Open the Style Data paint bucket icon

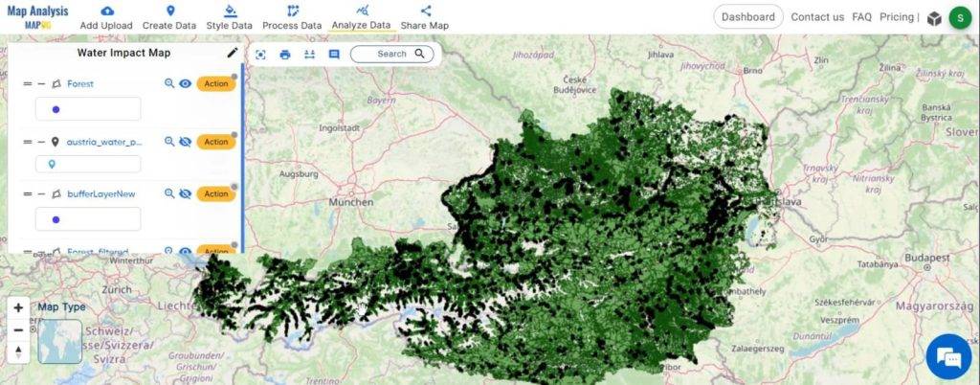[230, 11]
